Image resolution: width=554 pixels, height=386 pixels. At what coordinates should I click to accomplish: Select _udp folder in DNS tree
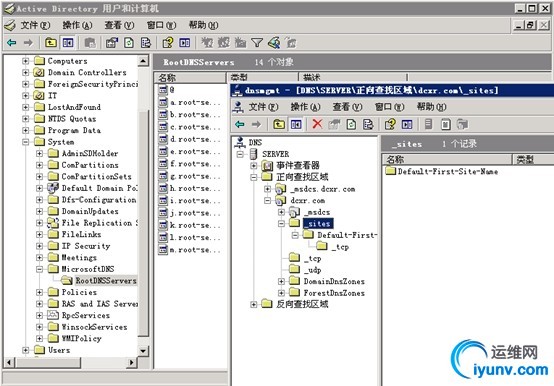point(313,270)
